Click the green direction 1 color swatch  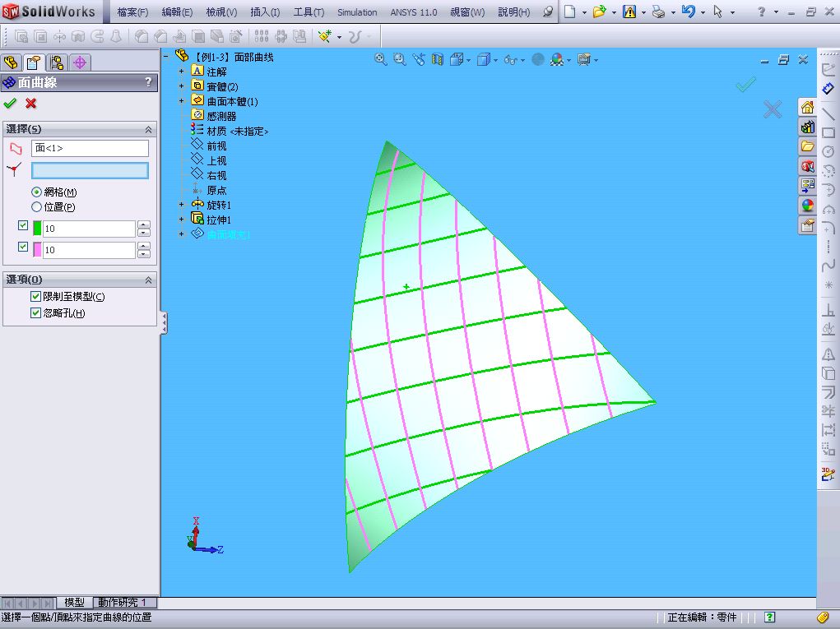[x=37, y=229]
